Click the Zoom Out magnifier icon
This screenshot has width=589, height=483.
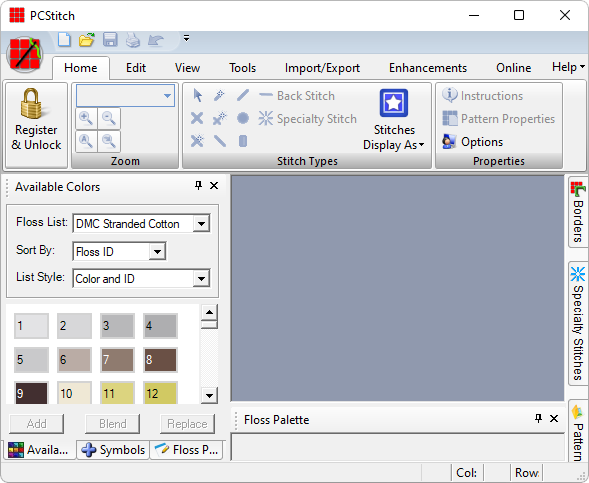109,119
